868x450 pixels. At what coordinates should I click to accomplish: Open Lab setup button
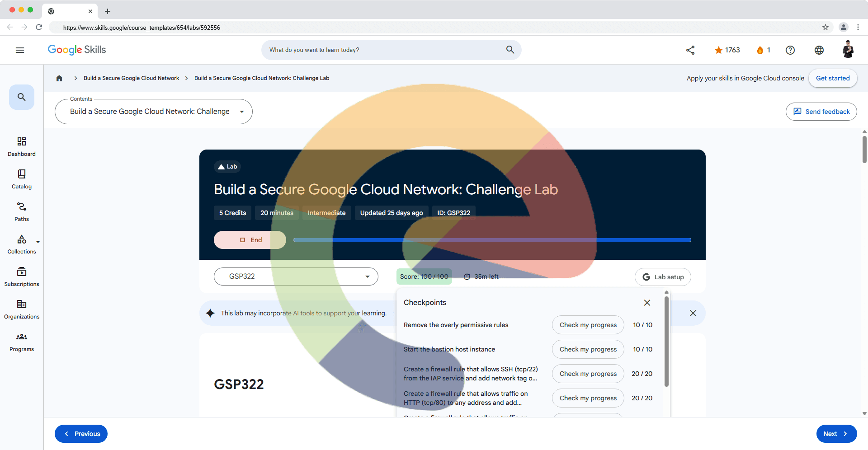pyautogui.click(x=663, y=277)
